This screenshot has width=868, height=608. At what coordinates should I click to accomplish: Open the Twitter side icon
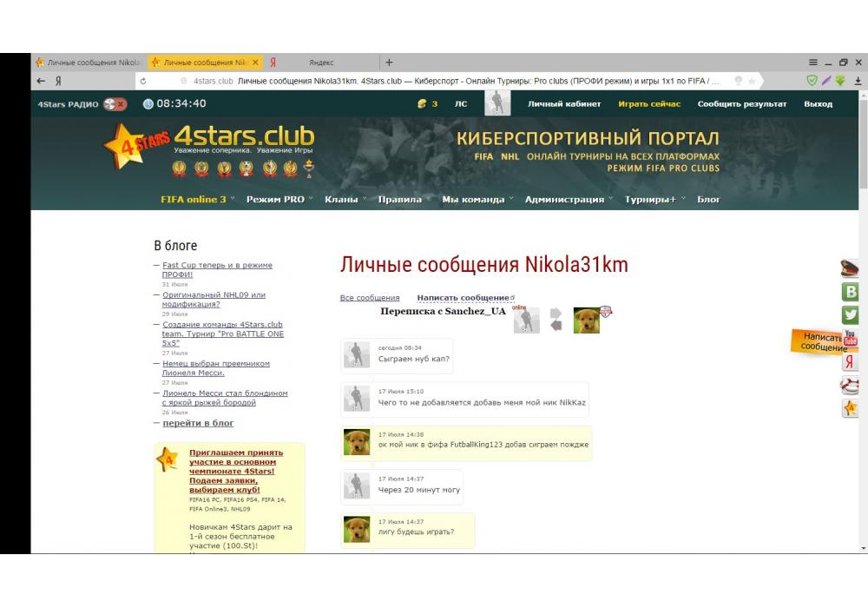click(850, 315)
